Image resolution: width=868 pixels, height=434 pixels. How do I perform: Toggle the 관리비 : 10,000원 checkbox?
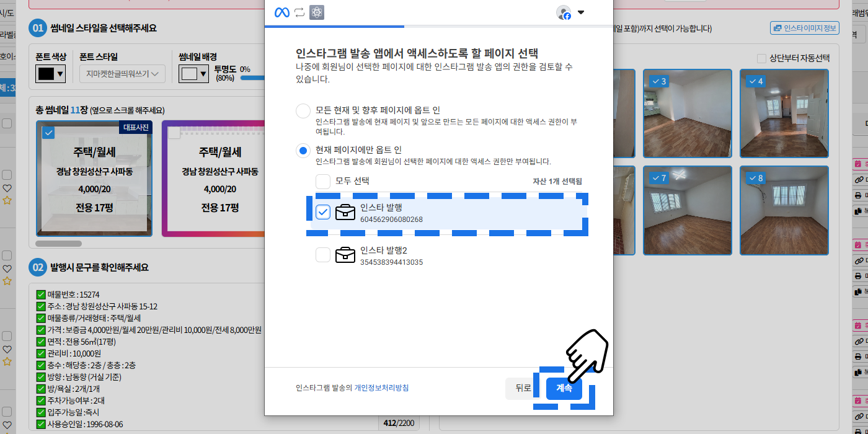(41, 353)
